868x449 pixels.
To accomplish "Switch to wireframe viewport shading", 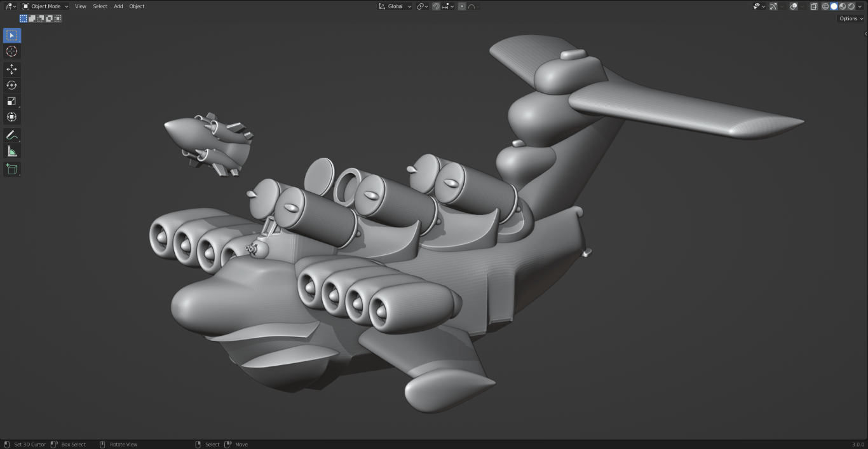I will pos(825,6).
